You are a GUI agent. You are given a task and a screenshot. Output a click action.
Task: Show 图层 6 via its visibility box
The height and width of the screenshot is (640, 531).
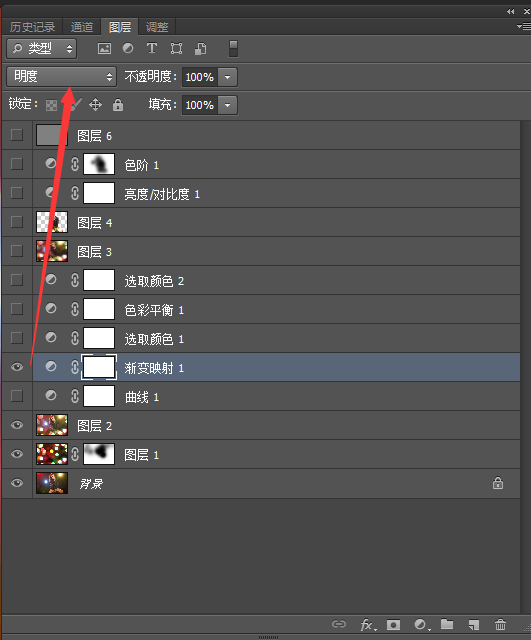click(17, 135)
